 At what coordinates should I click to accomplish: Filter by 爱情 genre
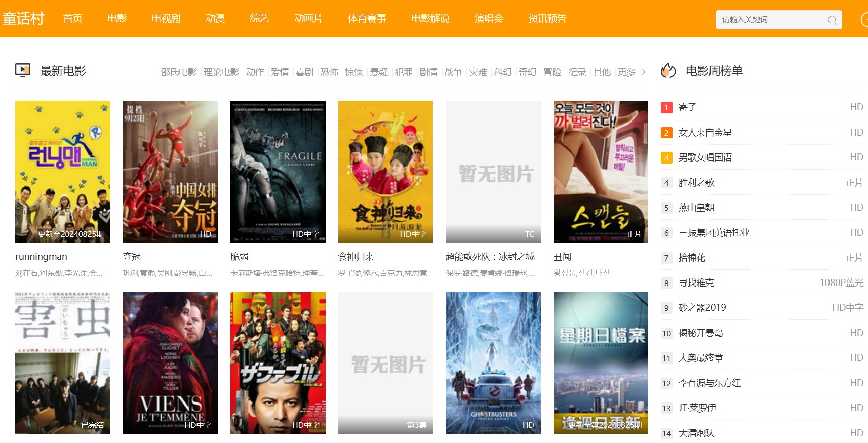click(280, 72)
